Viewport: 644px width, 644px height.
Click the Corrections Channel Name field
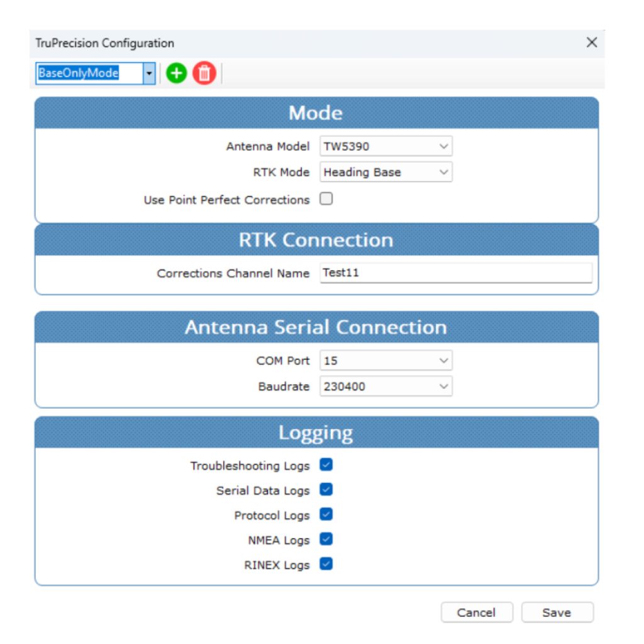(x=455, y=273)
